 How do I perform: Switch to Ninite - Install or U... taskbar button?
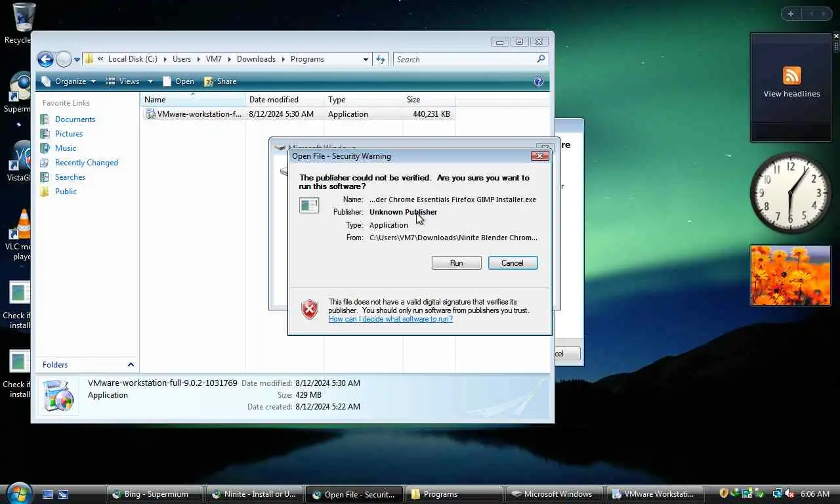255,494
